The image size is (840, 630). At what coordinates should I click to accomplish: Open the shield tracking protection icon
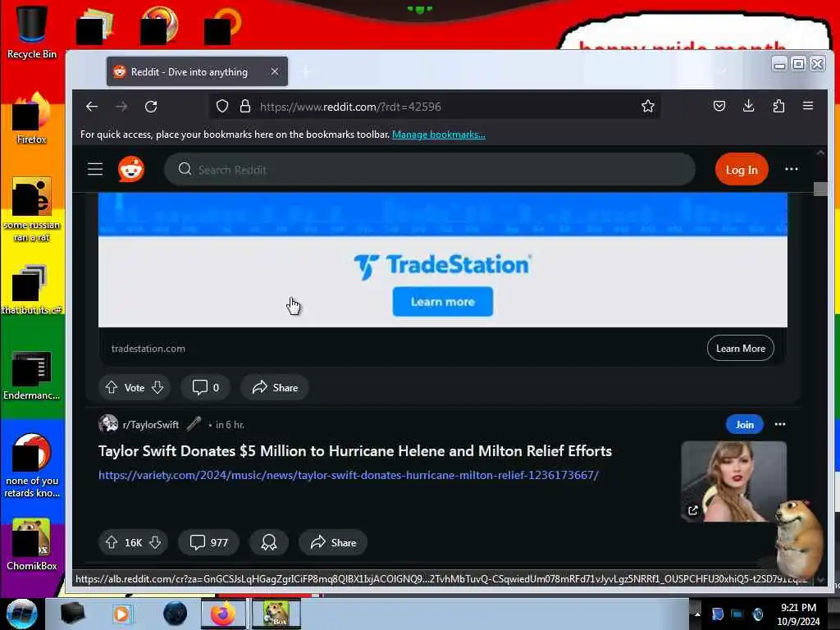coord(222,107)
